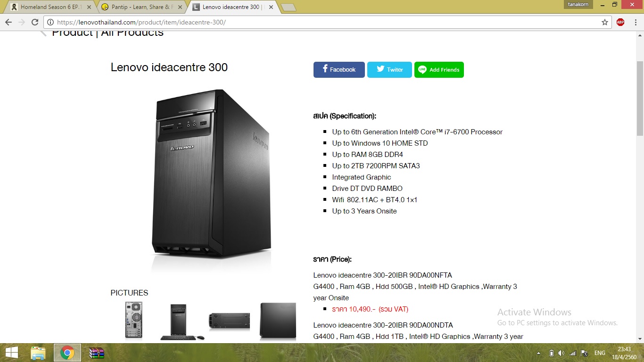Open WinRAR from the taskbar

(x=97, y=353)
